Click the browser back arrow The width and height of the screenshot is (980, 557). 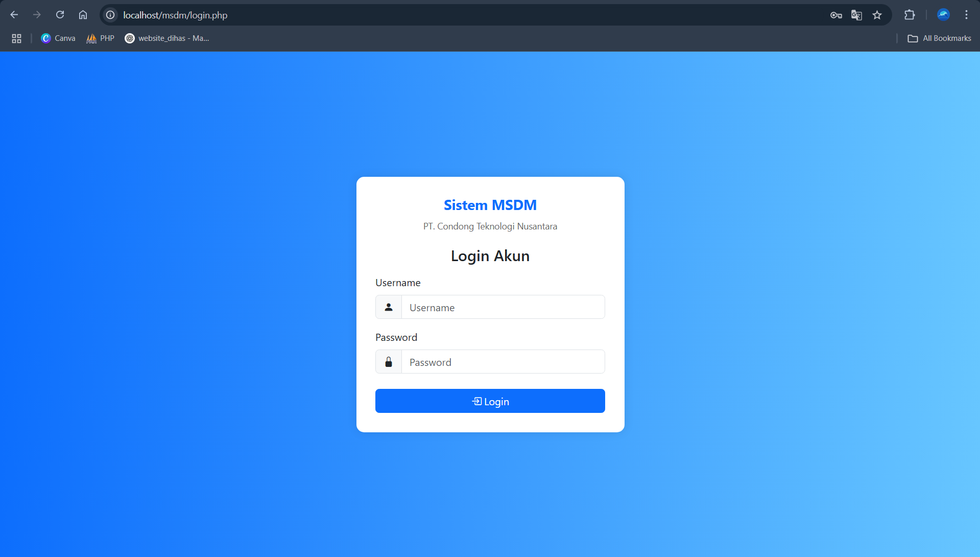14,15
